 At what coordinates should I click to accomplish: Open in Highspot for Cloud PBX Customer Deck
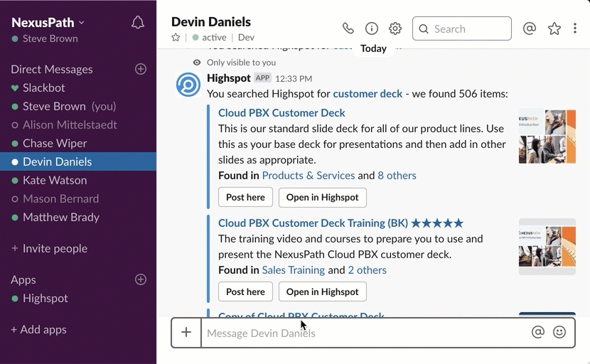323,197
